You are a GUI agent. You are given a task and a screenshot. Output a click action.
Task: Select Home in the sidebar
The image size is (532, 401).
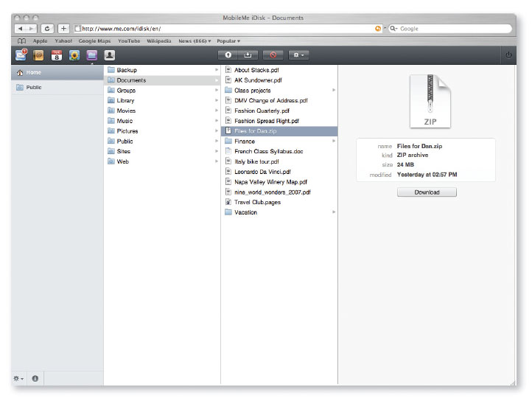point(57,73)
